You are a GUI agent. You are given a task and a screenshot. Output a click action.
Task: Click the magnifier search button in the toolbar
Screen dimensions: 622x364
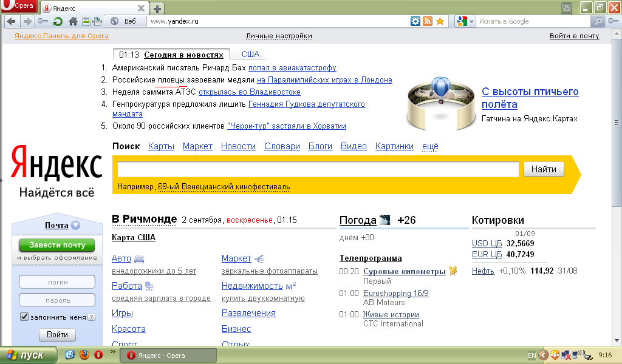pyautogui.click(x=598, y=21)
